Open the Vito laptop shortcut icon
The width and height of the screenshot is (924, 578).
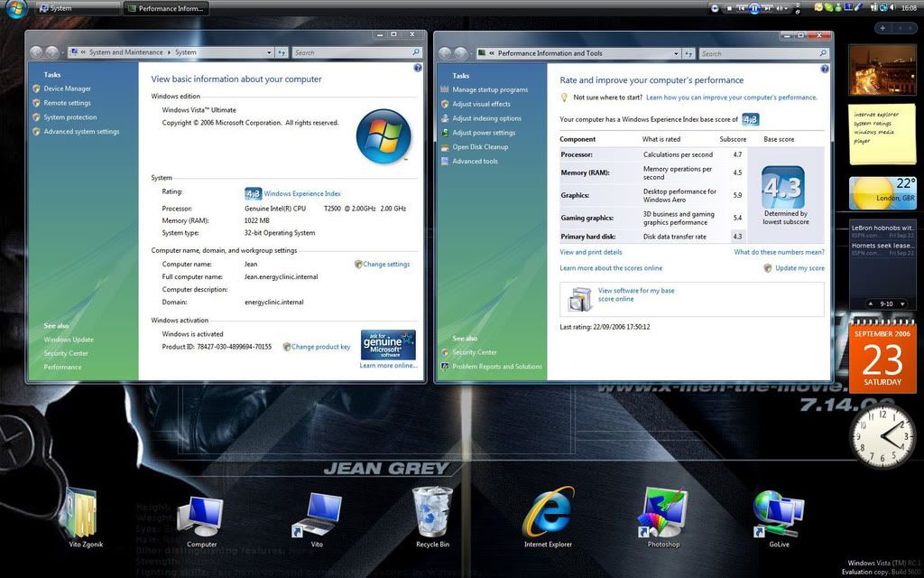pyautogui.click(x=317, y=514)
